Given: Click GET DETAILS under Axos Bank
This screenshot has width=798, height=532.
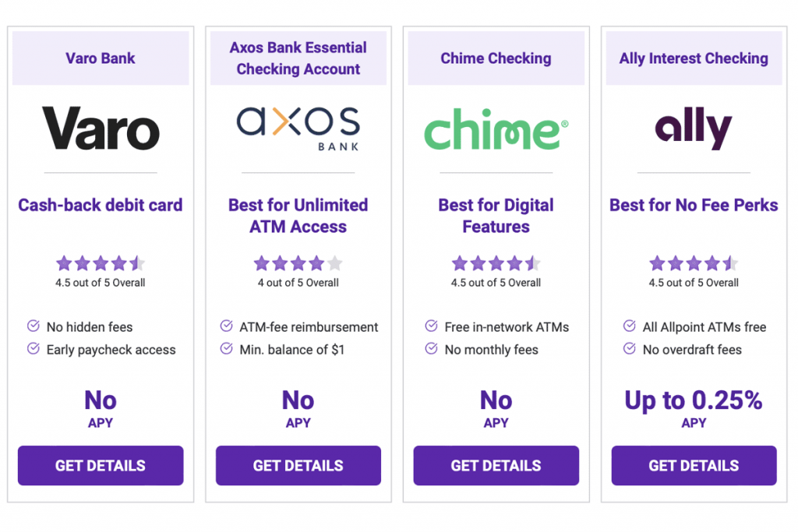Looking at the screenshot, I should coord(298,465).
